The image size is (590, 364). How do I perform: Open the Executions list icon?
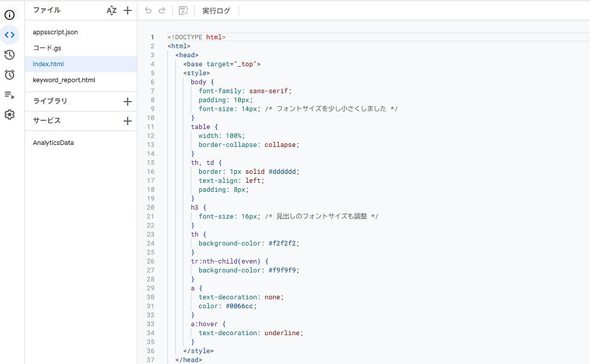point(10,95)
